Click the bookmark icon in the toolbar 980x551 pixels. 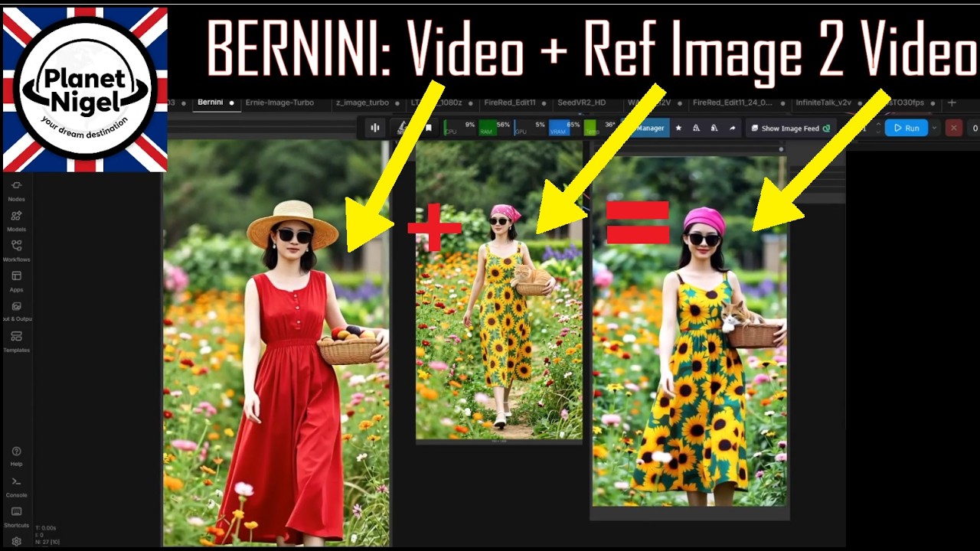(x=429, y=128)
